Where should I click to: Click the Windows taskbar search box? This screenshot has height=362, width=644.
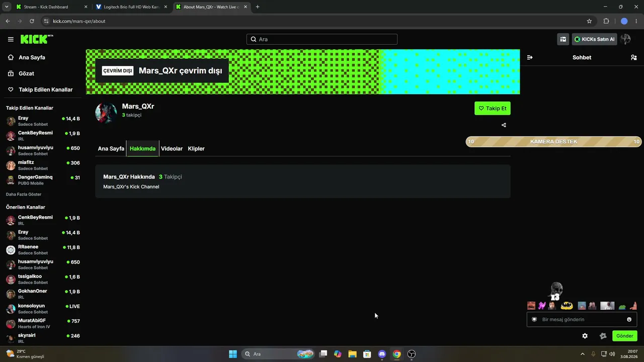278,354
